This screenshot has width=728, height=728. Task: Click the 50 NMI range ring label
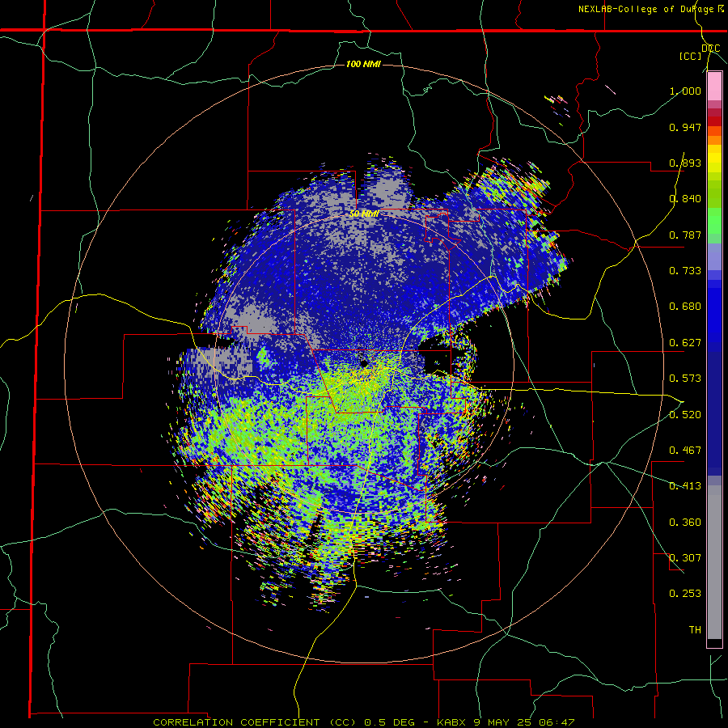pyautogui.click(x=365, y=214)
